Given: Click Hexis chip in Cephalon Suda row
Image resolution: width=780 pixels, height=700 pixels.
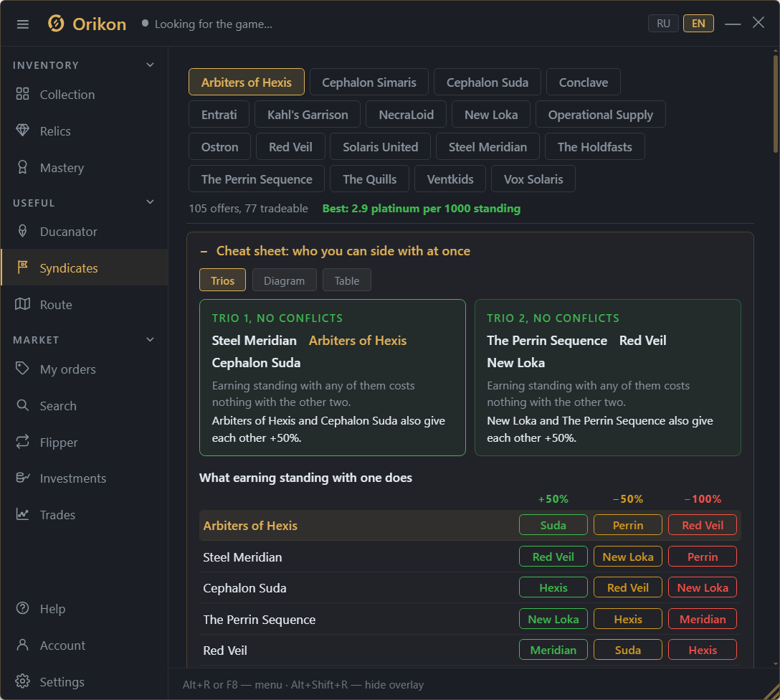Looking at the screenshot, I should pyautogui.click(x=553, y=587).
